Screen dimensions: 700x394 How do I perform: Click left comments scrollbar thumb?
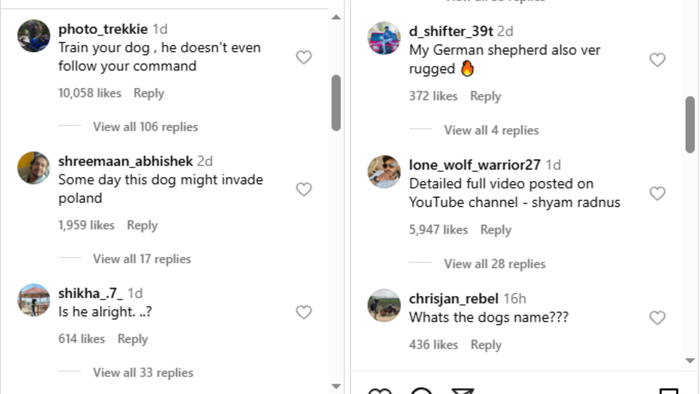click(x=336, y=103)
